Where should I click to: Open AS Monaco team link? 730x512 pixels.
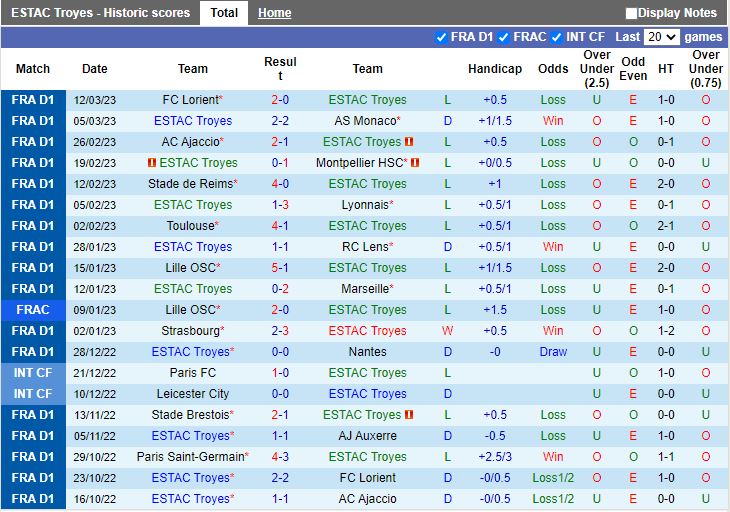pos(365,121)
